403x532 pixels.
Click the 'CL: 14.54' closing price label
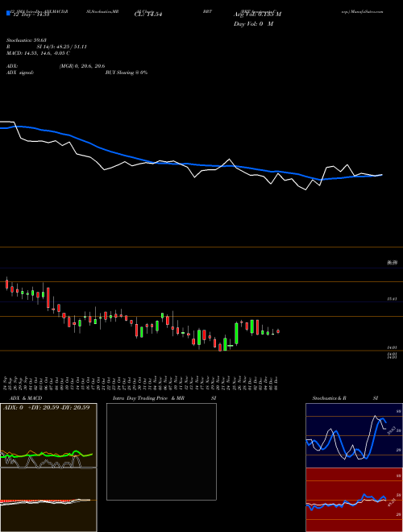pos(148,15)
